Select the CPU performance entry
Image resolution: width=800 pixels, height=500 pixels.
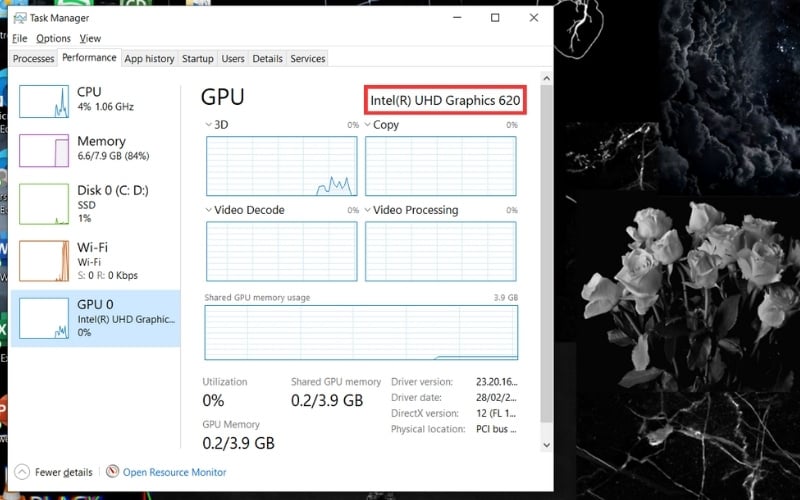click(95, 101)
